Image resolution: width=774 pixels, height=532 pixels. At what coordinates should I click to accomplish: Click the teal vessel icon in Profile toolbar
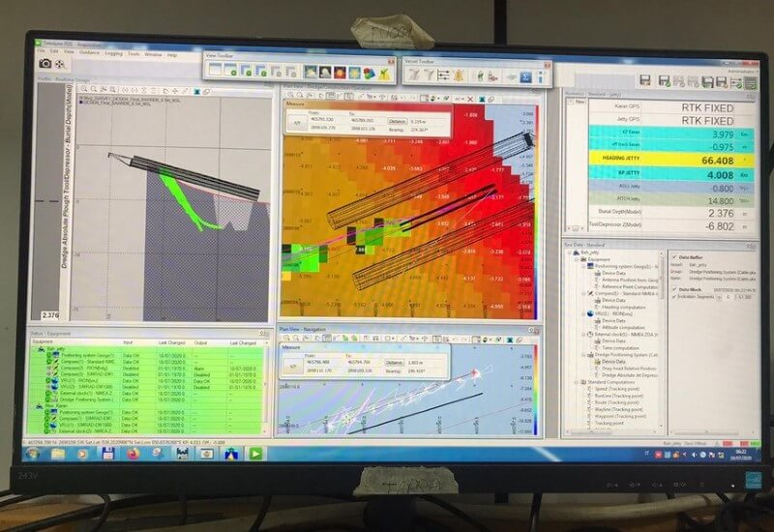196,91
